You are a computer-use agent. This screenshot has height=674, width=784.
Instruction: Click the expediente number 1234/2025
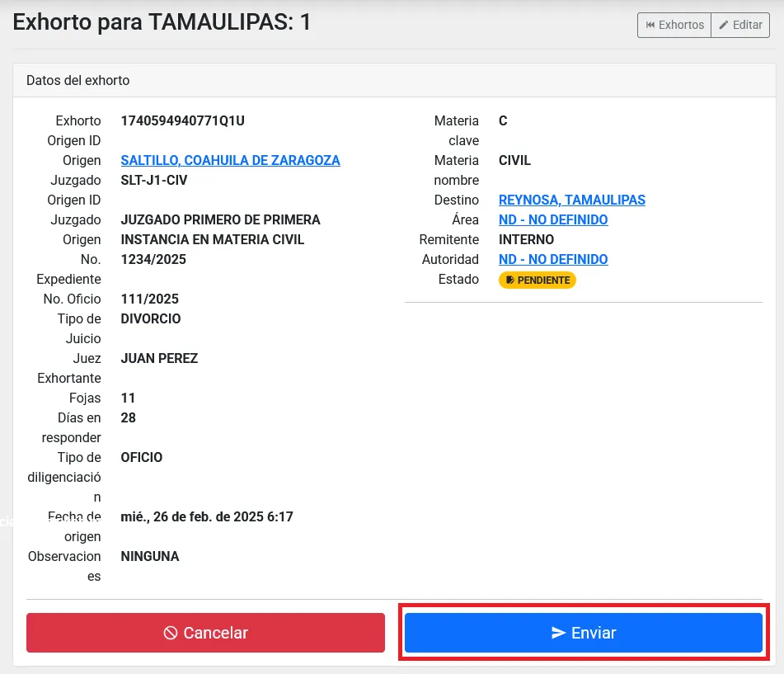coord(153,259)
